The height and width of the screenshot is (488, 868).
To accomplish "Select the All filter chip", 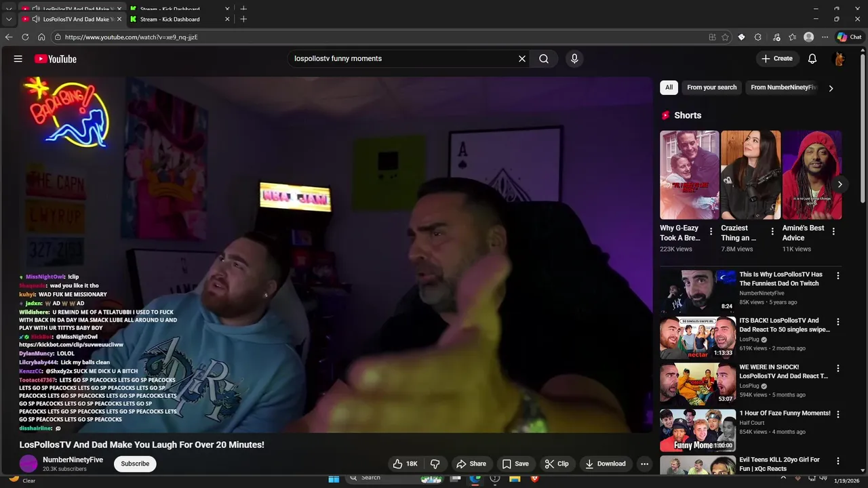I will point(669,87).
